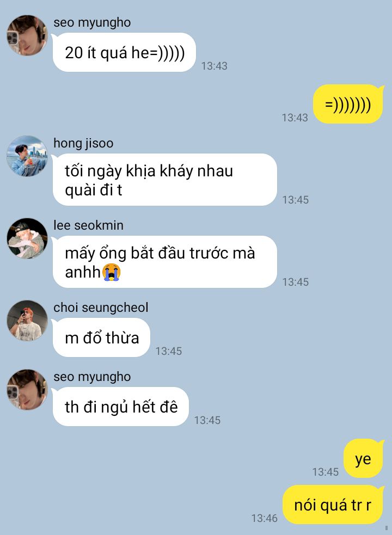Screen dimensions: 392x535
Task: Tap seo myungho's avatar beside 'th đi ngủ hết đê'
Action: (x=27, y=390)
